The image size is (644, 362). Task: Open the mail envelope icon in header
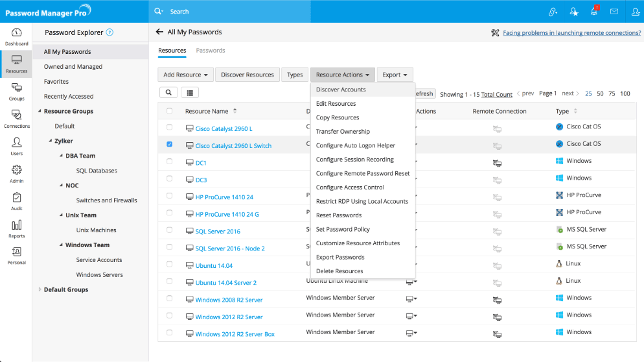point(614,11)
